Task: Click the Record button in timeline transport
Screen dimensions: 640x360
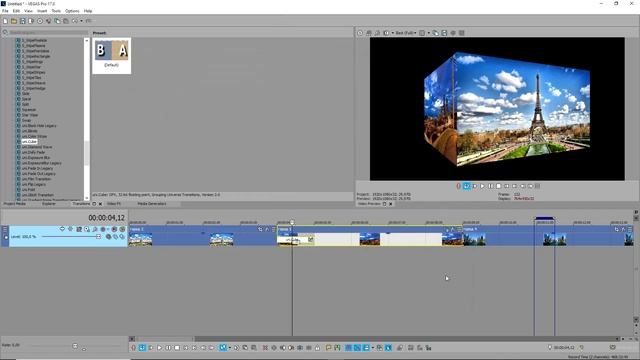Action: coord(133,348)
